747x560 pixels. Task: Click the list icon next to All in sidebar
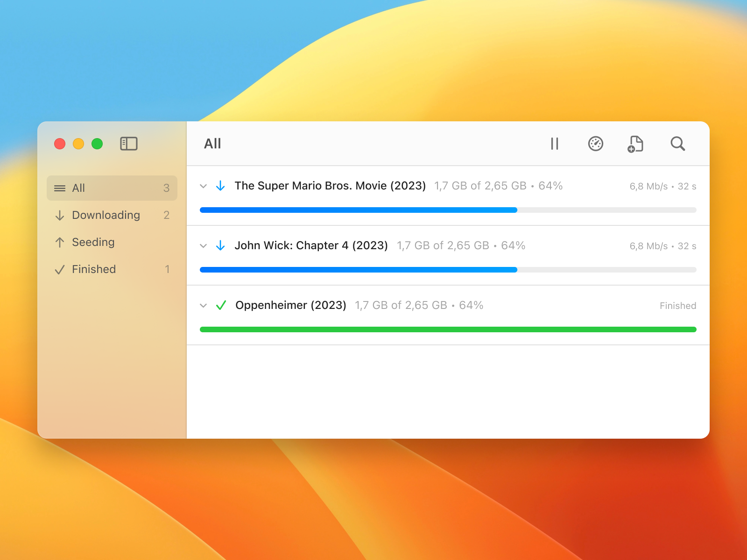point(60,188)
